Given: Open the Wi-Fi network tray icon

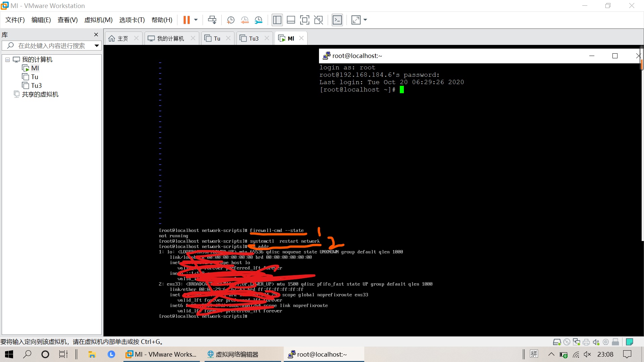Looking at the screenshot, I should [x=576, y=355].
